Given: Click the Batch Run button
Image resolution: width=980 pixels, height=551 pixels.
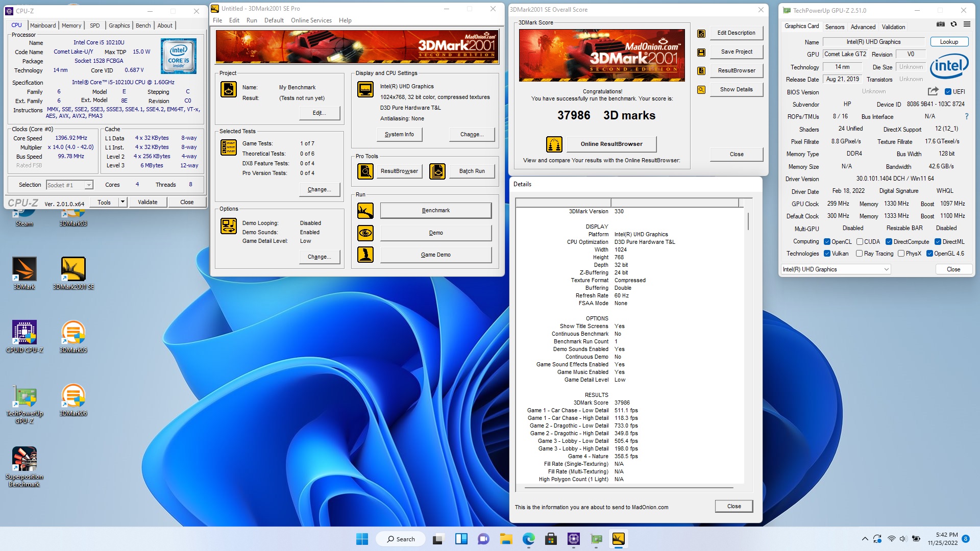Looking at the screenshot, I should 472,171.
